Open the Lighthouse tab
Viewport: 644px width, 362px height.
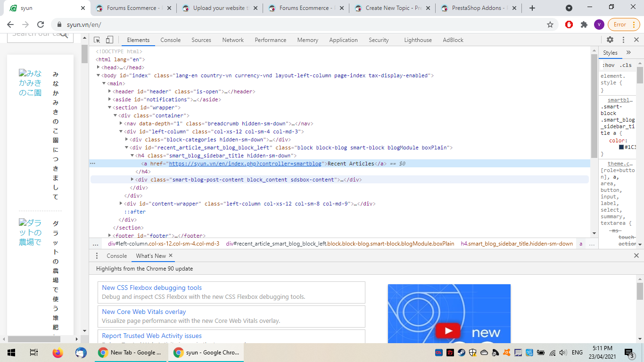coord(418,40)
